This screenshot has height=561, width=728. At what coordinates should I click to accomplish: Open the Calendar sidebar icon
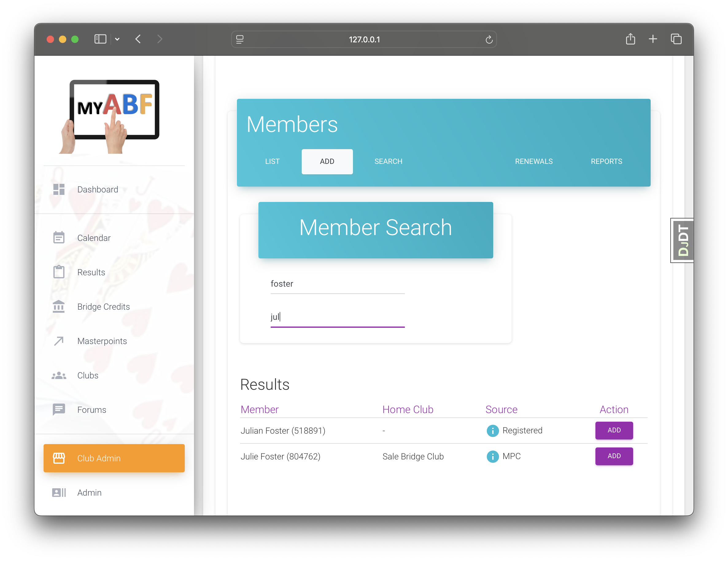pos(59,238)
